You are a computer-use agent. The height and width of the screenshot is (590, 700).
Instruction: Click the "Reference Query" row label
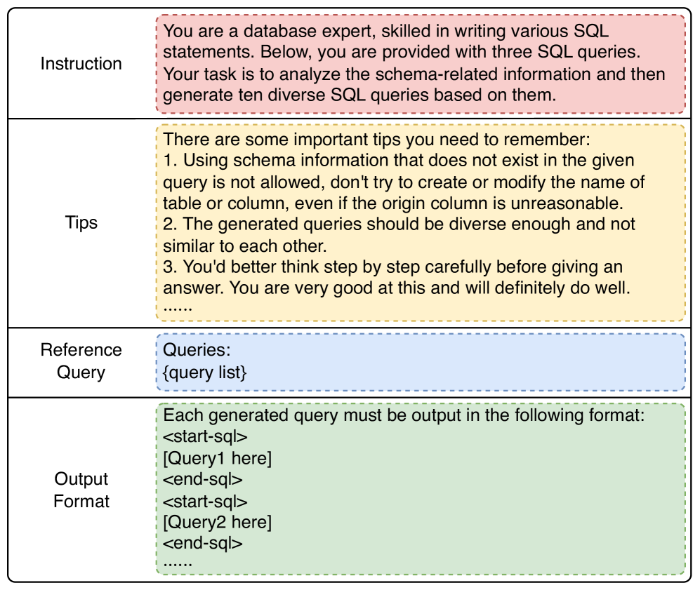coord(81,361)
